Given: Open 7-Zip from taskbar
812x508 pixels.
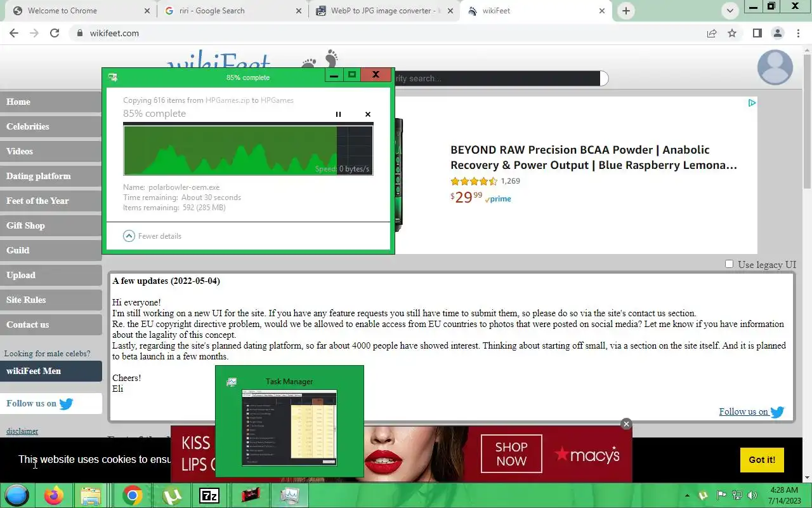Looking at the screenshot, I should [x=209, y=495].
